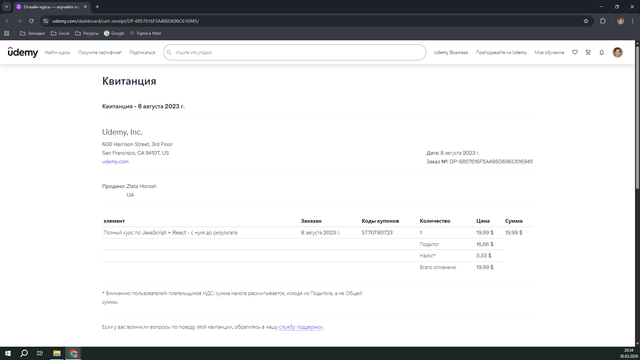View site information icon in the address bar
640x360 pixels.
coord(46,21)
